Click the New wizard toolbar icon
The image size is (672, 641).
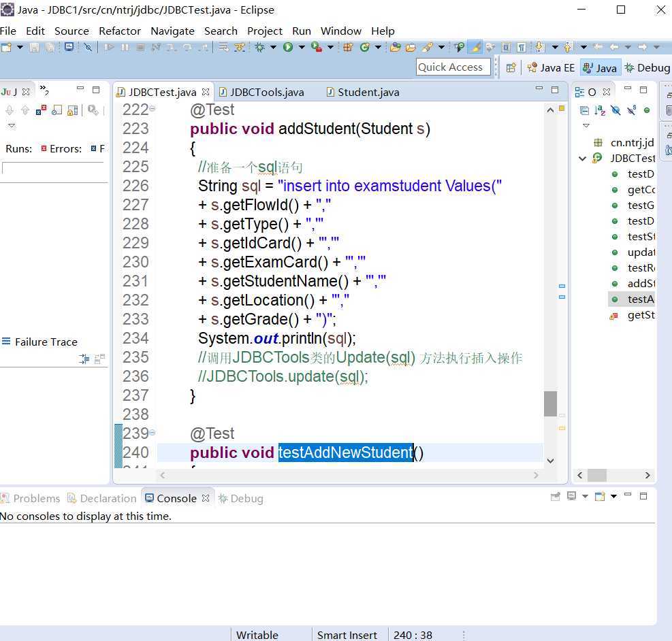6,47
